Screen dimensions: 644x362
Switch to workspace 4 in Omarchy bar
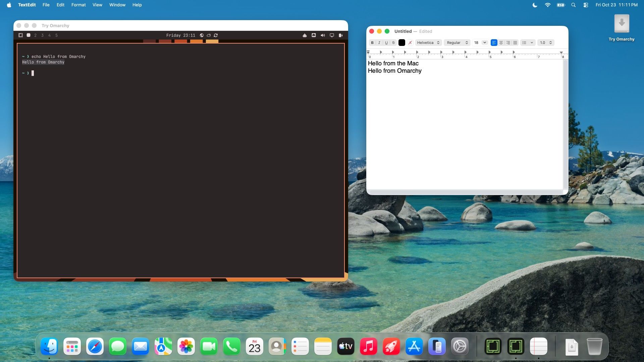point(50,35)
